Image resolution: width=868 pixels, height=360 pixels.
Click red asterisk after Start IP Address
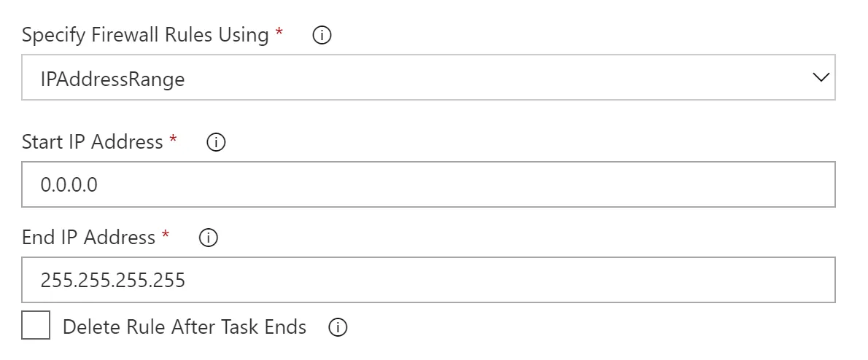coord(173,140)
